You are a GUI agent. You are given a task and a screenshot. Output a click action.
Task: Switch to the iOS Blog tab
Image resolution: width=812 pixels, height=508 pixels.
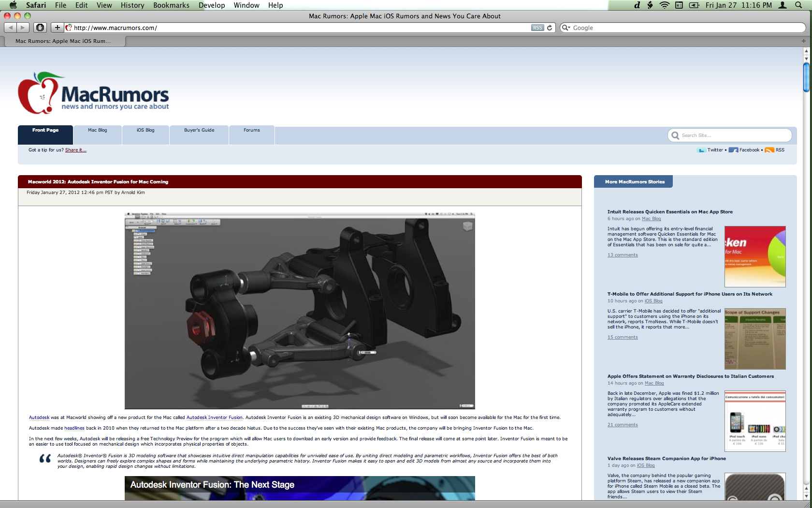[x=145, y=134]
